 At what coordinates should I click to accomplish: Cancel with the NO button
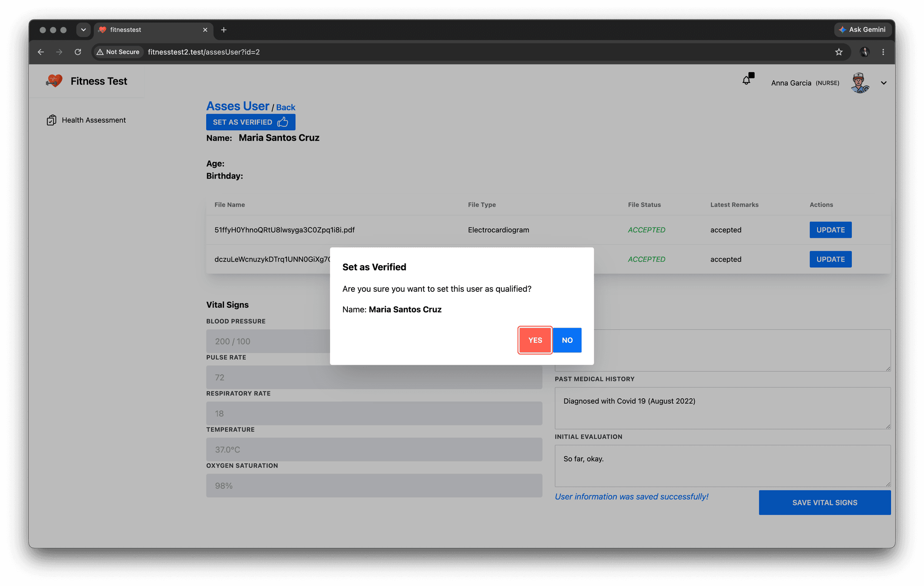pos(567,340)
